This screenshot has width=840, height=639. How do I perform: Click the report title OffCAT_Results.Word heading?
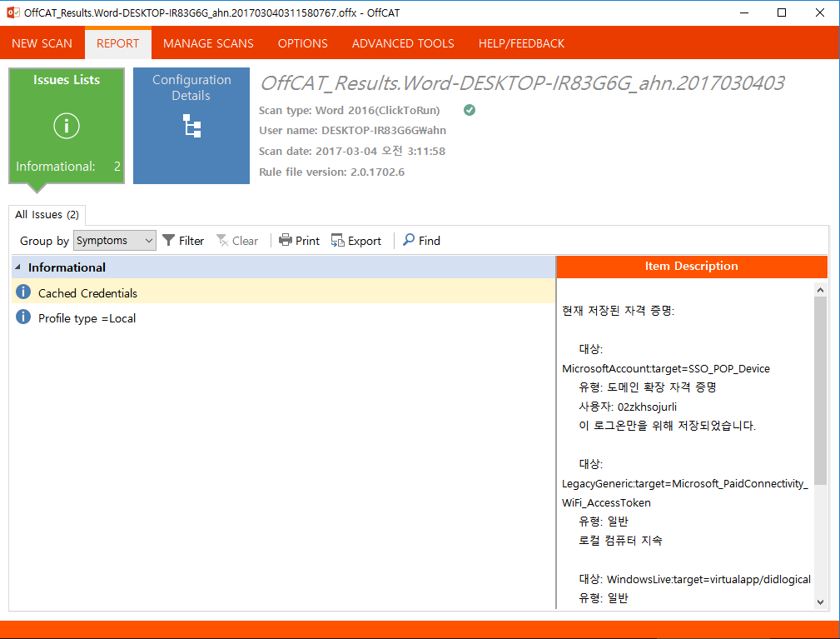[522, 83]
